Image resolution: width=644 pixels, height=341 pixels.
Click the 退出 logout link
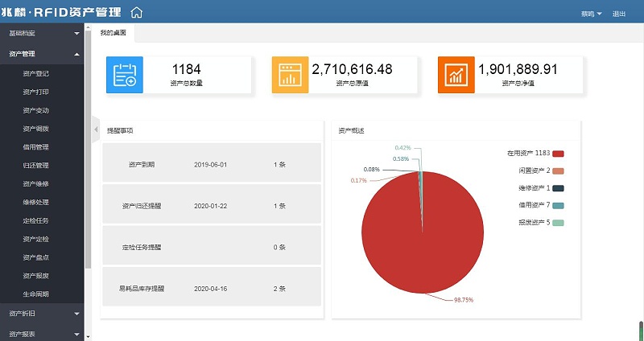click(619, 14)
